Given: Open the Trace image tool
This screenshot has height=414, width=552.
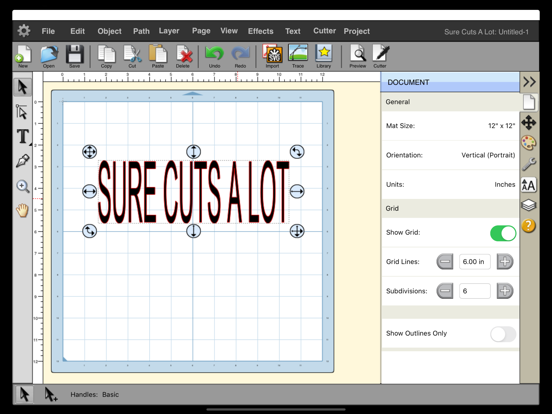Looking at the screenshot, I should point(298,56).
